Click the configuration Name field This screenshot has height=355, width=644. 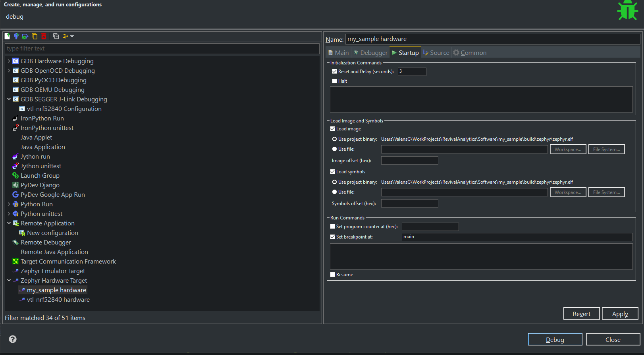[x=493, y=39]
